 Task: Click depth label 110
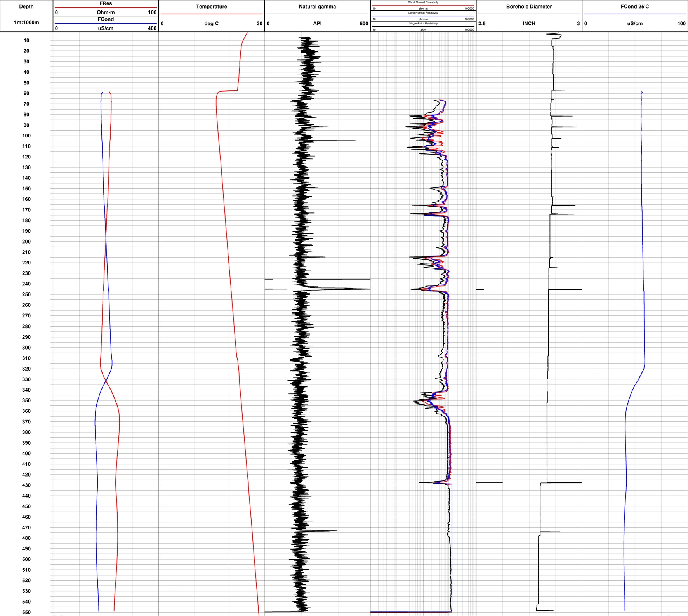click(x=26, y=146)
